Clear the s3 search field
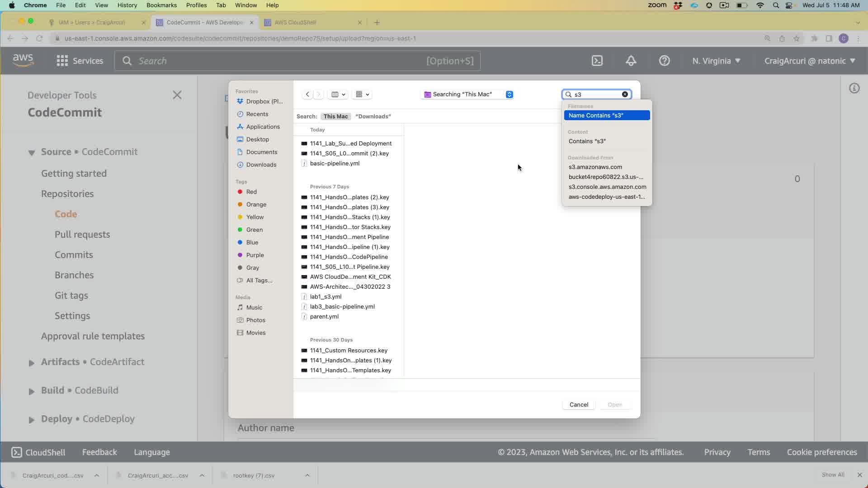The image size is (868, 488). [625, 94]
